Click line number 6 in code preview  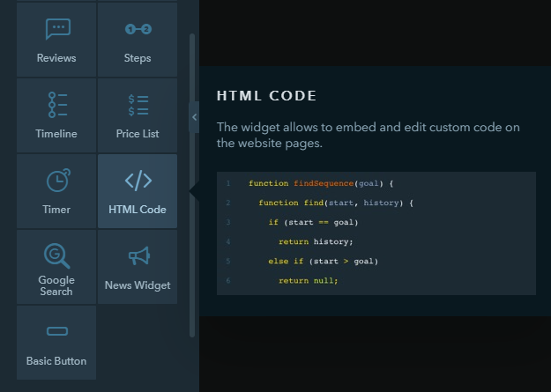coord(228,281)
